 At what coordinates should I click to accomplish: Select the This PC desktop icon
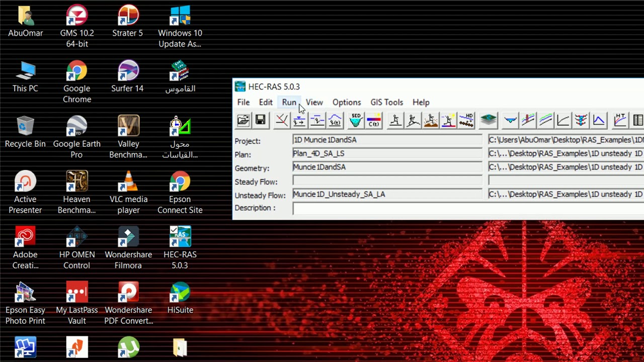tap(25, 76)
